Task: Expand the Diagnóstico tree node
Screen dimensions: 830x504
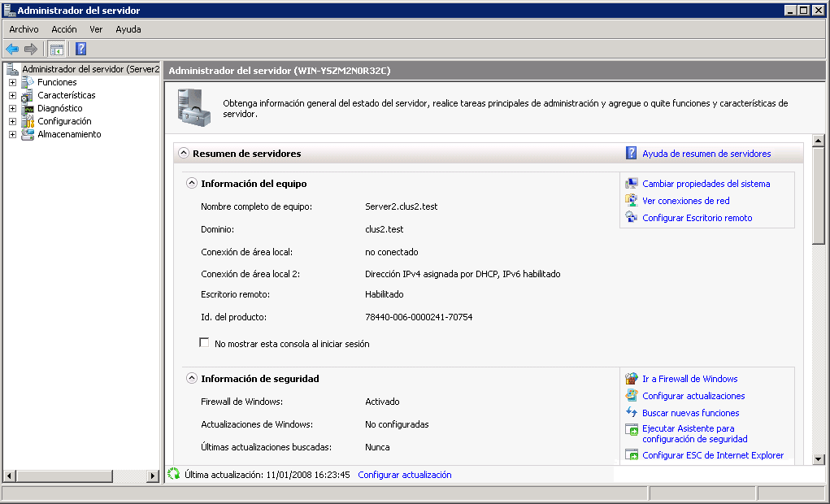Action: pos(12,109)
